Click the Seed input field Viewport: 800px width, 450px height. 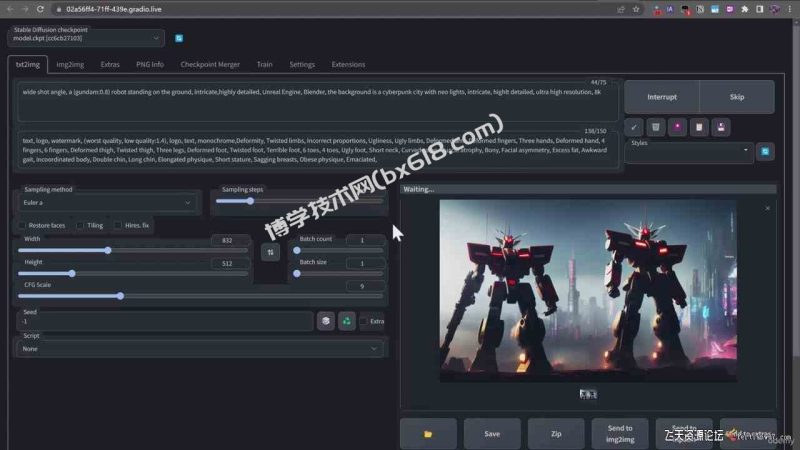point(165,321)
